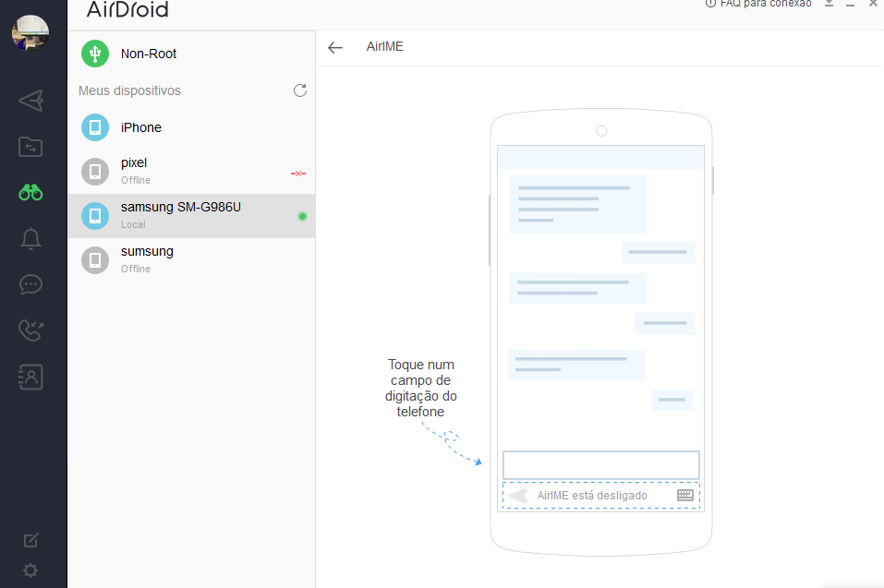Viewport: 884px width, 588px height.
Task: Click the typing field in the phone preview
Action: 600,464
